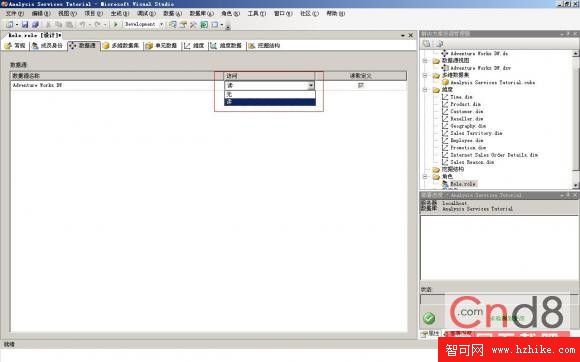Image resolution: width=580 pixels, height=362 pixels.
Task: Select the Adventure Works DW.dsv item
Action: click(480, 68)
